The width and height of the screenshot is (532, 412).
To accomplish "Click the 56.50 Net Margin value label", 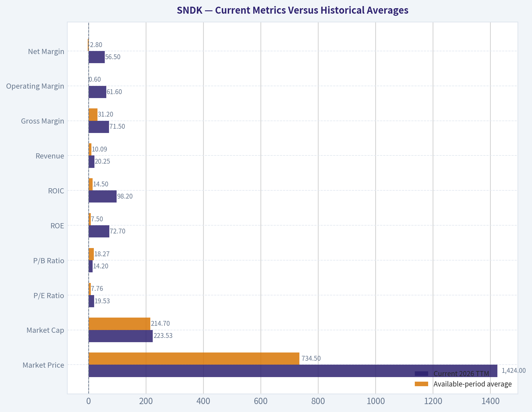I will coord(113,57).
